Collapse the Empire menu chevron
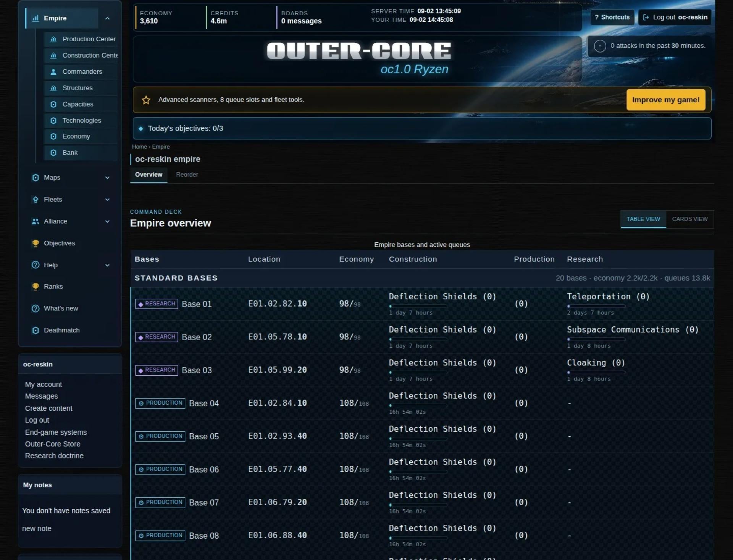 [x=107, y=18]
